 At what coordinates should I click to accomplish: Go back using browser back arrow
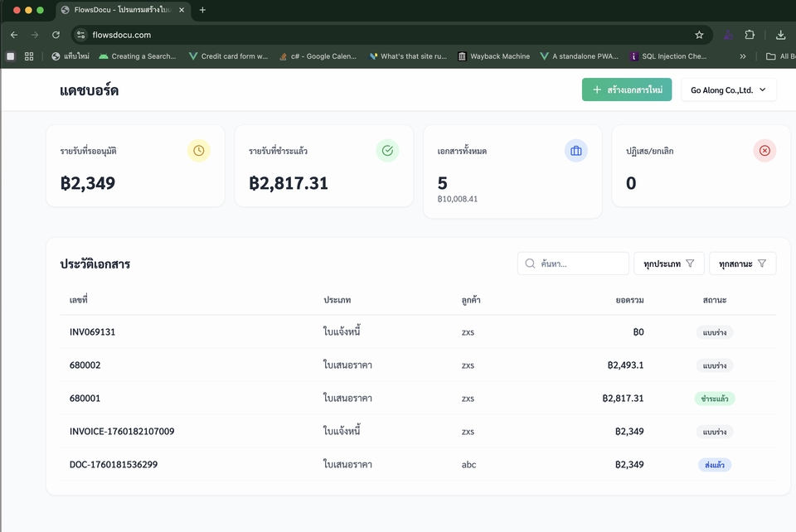coord(14,35)
